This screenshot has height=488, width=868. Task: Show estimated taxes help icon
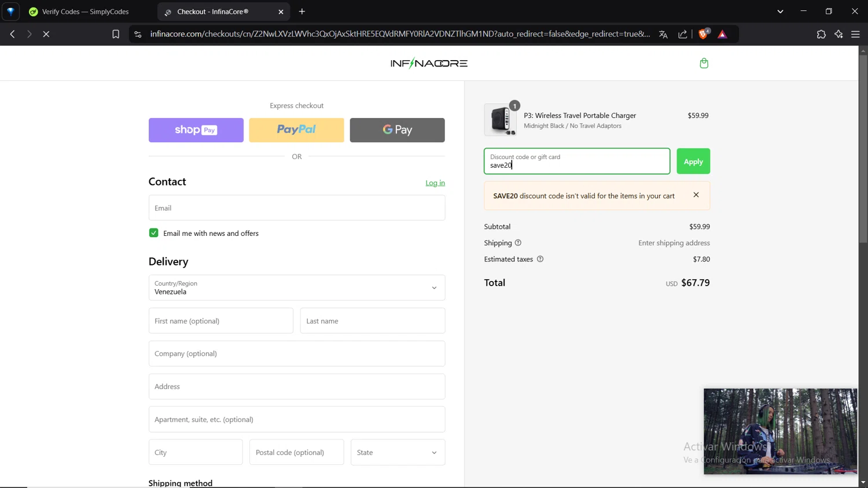pyautogui.click(x=540, y=259)
